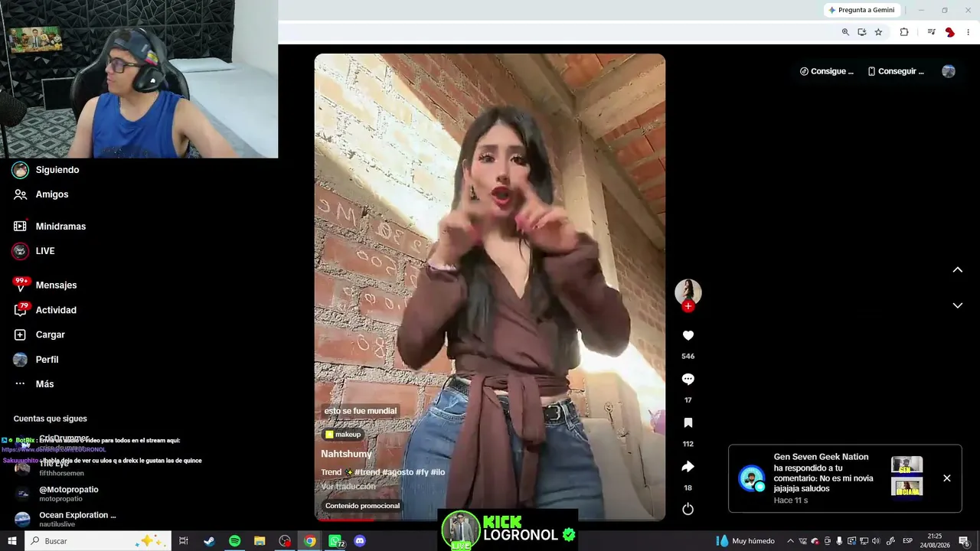The height and width of the screenshot is (551, 980).
Task: Open the profile avatar in the page header
Action: coord(949,71)
